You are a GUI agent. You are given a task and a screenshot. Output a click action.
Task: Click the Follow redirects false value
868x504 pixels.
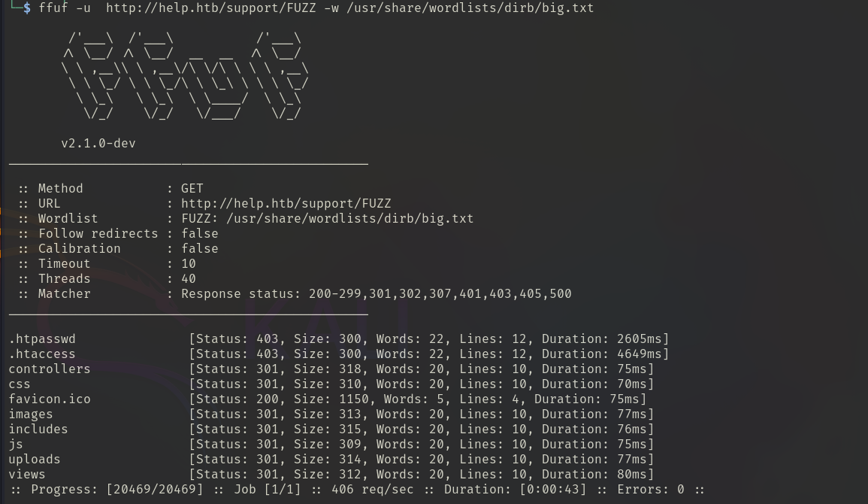point(199,233)
